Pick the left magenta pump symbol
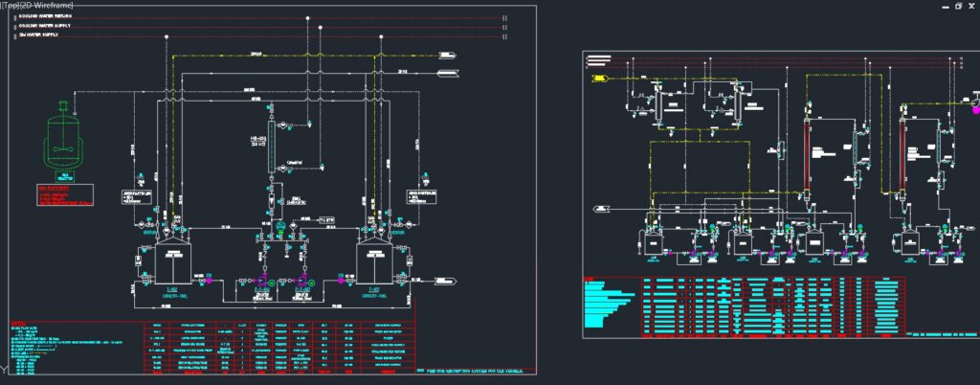 click(262, 280)
